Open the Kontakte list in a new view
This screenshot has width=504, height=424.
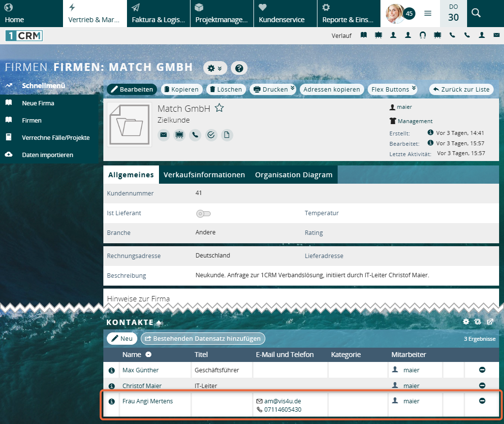click(490, 322)
